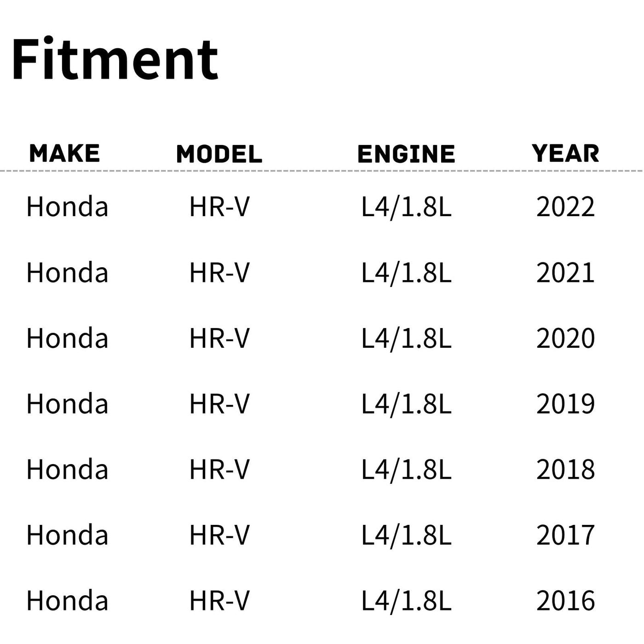Select the ENGINE column header
Image resolution: width=644 pixels, height=644 pixels.
(406, 154)
